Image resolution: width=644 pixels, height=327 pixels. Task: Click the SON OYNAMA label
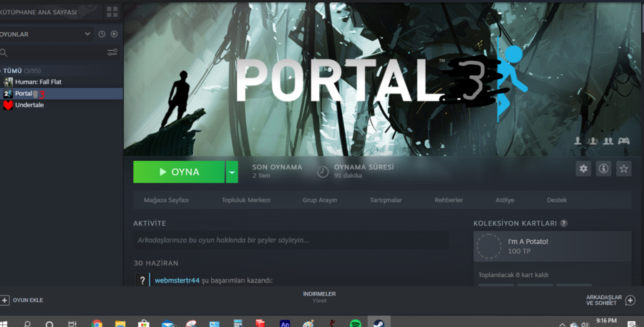coord(277,167)
